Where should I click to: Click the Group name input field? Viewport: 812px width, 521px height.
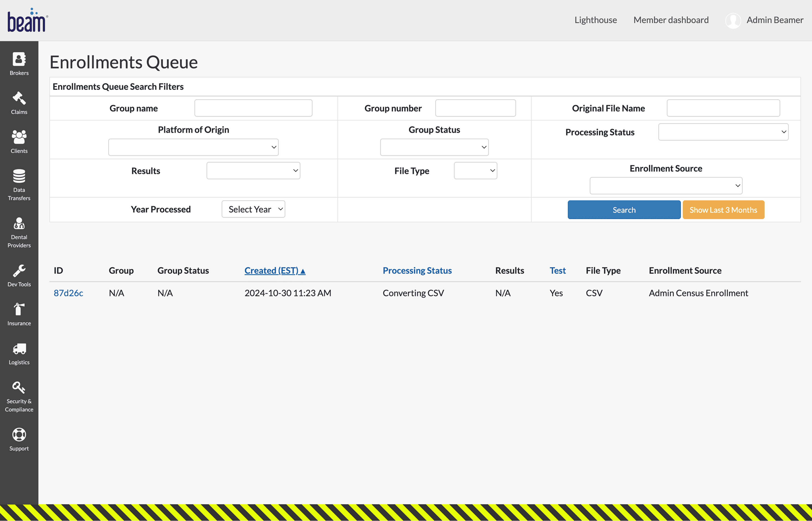253,108
